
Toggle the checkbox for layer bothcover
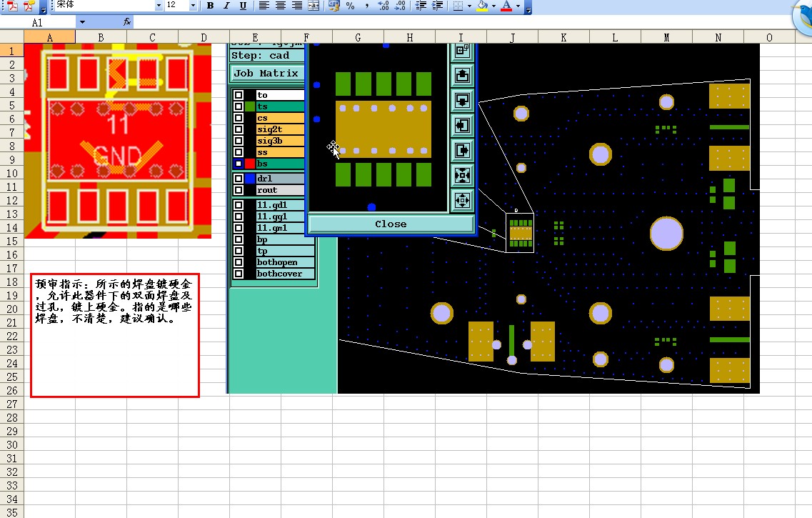(239, 274)
